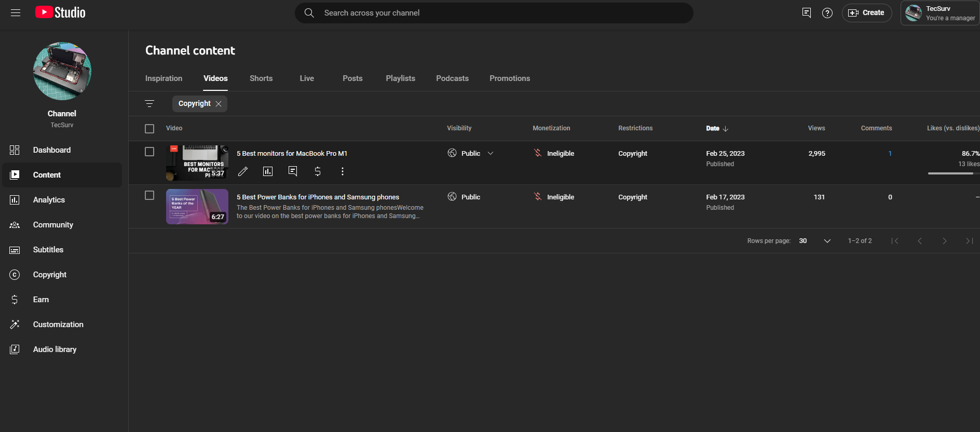The image size is (980, 432).
Task: Click the likes ratio bar for MacBook video
Action: [953, 173]
